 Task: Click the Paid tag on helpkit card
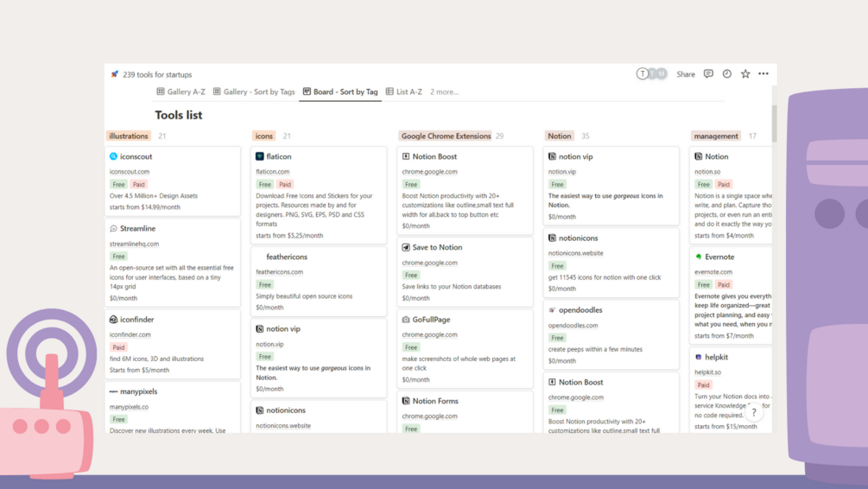click(703, 384)
